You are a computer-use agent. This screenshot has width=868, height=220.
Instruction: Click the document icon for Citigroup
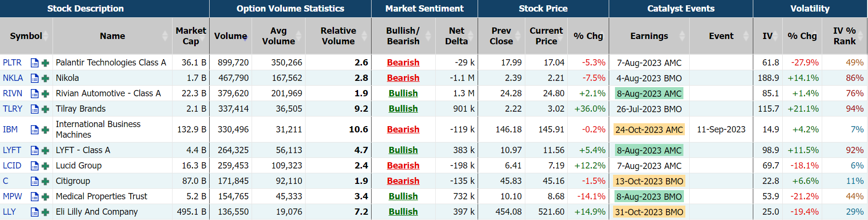(34, 181)
